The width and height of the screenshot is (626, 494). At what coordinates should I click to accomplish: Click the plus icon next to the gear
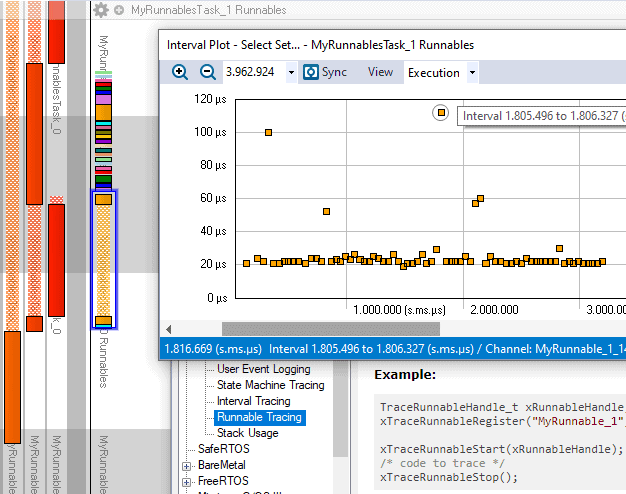pyautogui.click(x=119, y=10)
